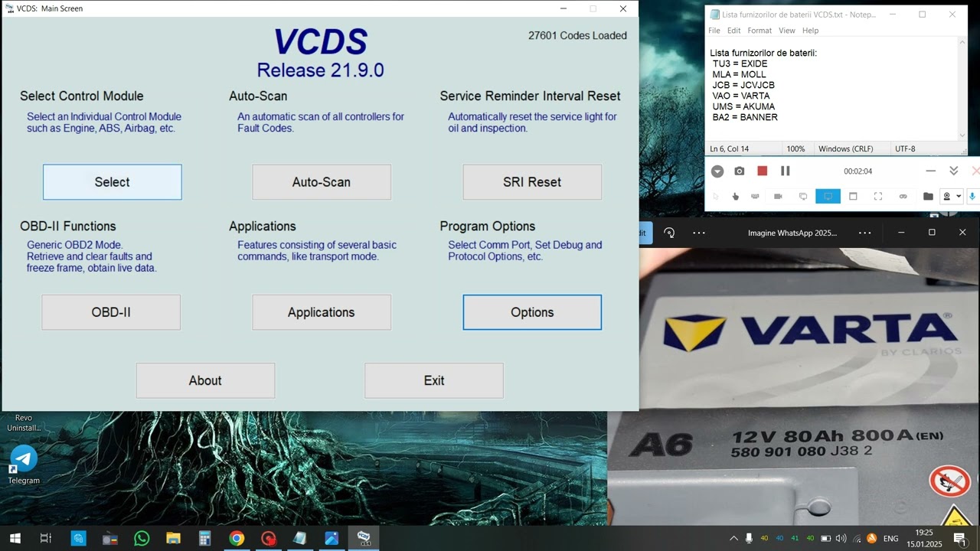
Task: Open the three-dots menu beside the Imagine WhatsApp title
Action: pos(864,233)
